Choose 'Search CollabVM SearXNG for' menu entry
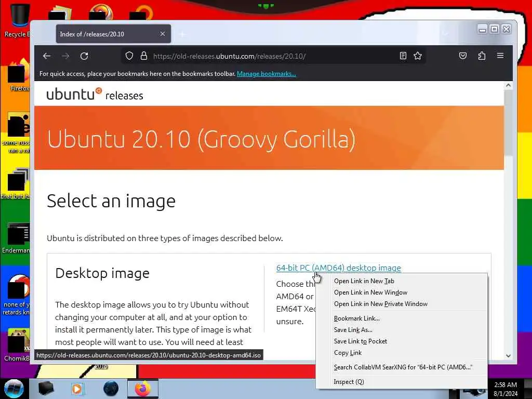This screenshot has width=532, height=399. tap(402, 367)
